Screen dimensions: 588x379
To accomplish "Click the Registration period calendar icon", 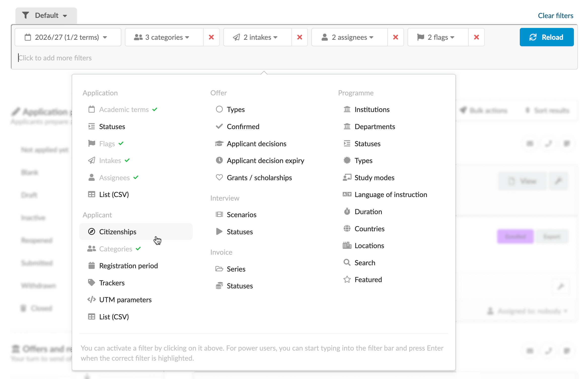I will pos(92,266).
